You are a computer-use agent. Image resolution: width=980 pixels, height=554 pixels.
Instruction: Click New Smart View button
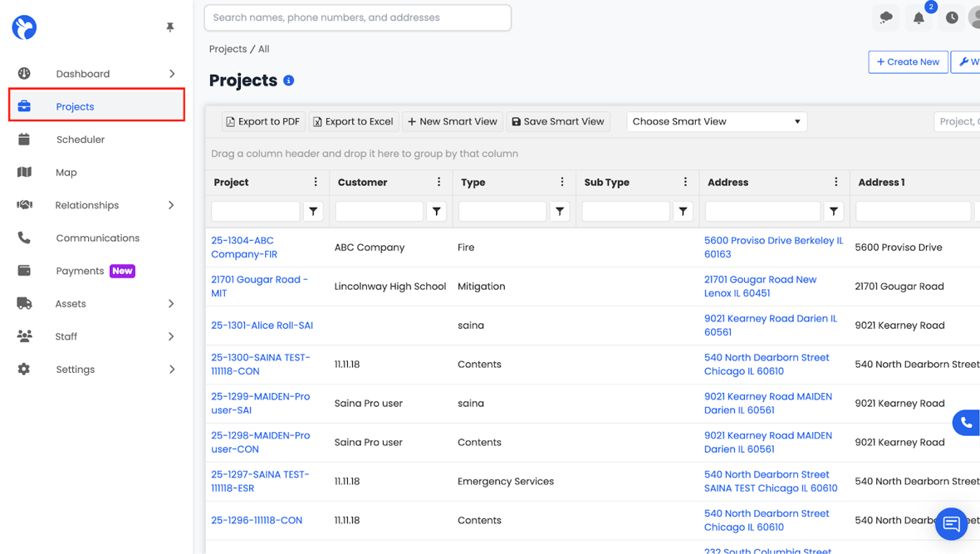tap(453, 121)
